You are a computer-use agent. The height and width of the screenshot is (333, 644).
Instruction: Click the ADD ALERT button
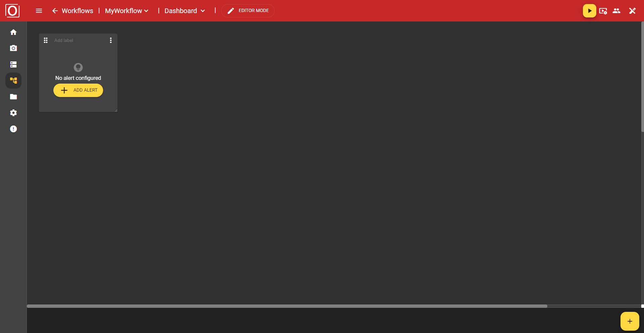(78, 90)
